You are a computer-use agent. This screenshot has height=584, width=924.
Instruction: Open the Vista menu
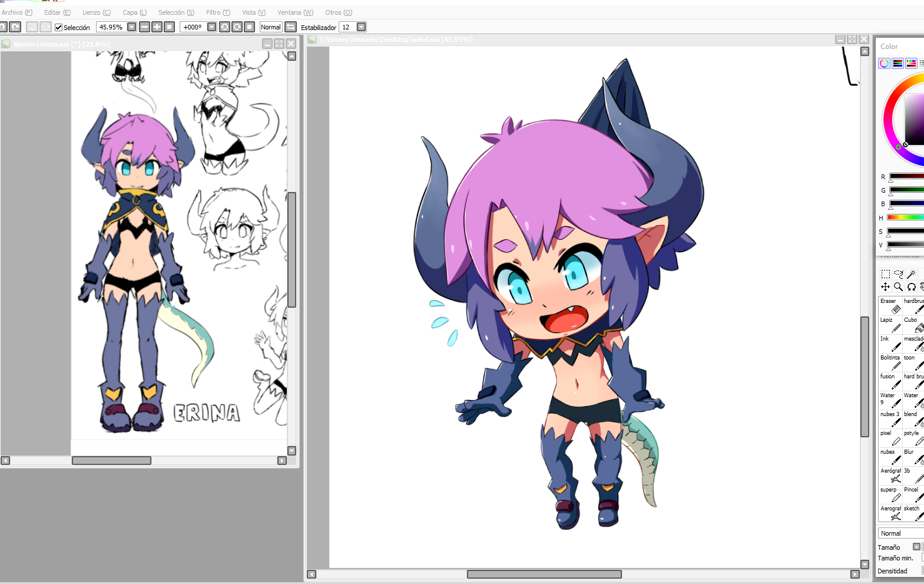254,12
